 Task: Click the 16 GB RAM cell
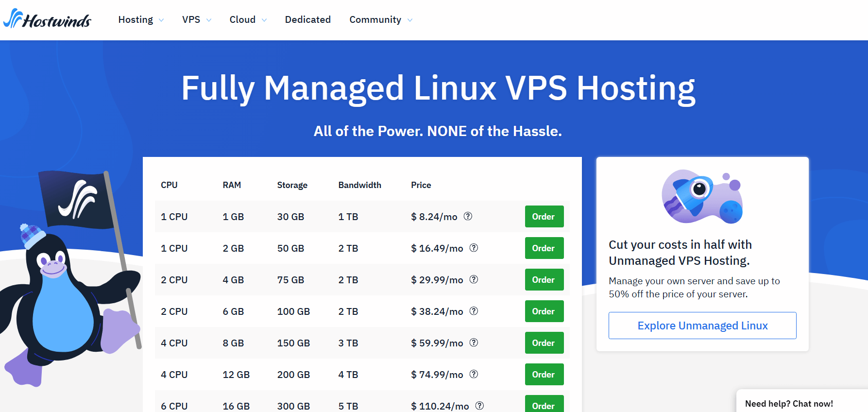(236, 406)
